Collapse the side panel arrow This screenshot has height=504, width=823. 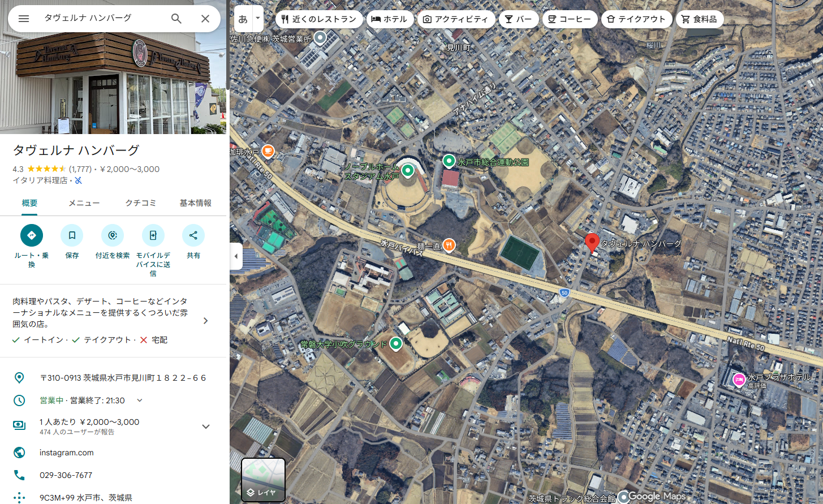[236, 256]
